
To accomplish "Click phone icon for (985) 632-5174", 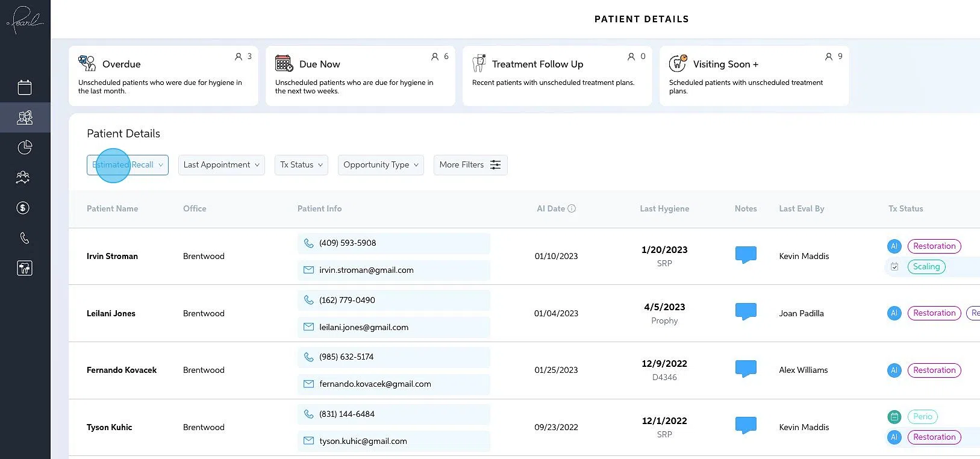I will coord(308,357).
